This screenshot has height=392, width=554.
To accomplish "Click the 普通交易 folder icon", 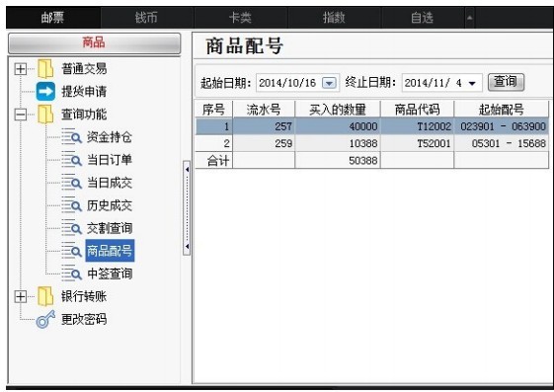I will pyautogui.click(x=45, y=68).
